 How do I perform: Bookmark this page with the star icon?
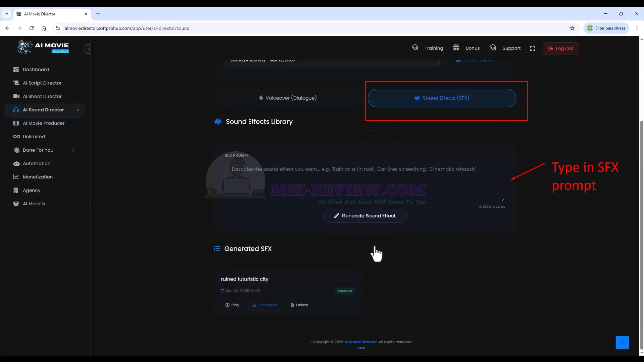coord(572,28)
